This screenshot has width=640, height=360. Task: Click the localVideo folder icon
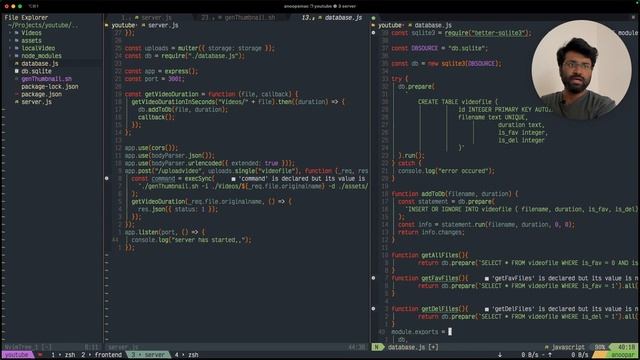click(x=17, y=48)
